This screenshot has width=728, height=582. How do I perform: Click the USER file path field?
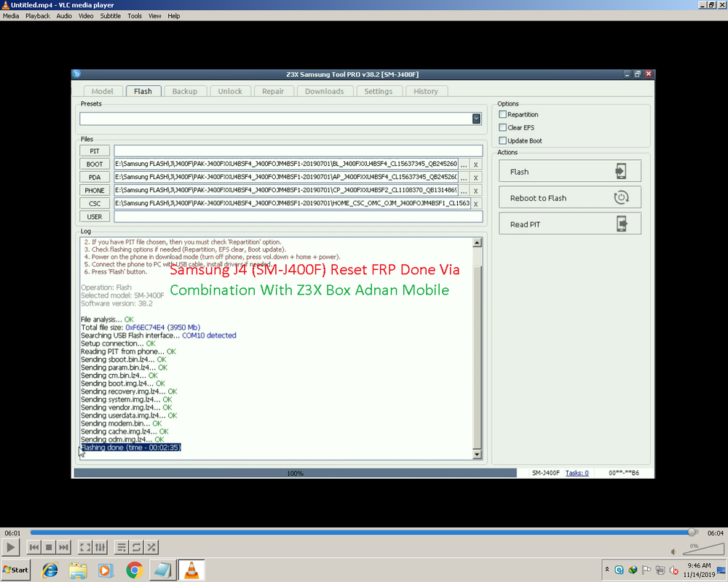coord(298,216)
